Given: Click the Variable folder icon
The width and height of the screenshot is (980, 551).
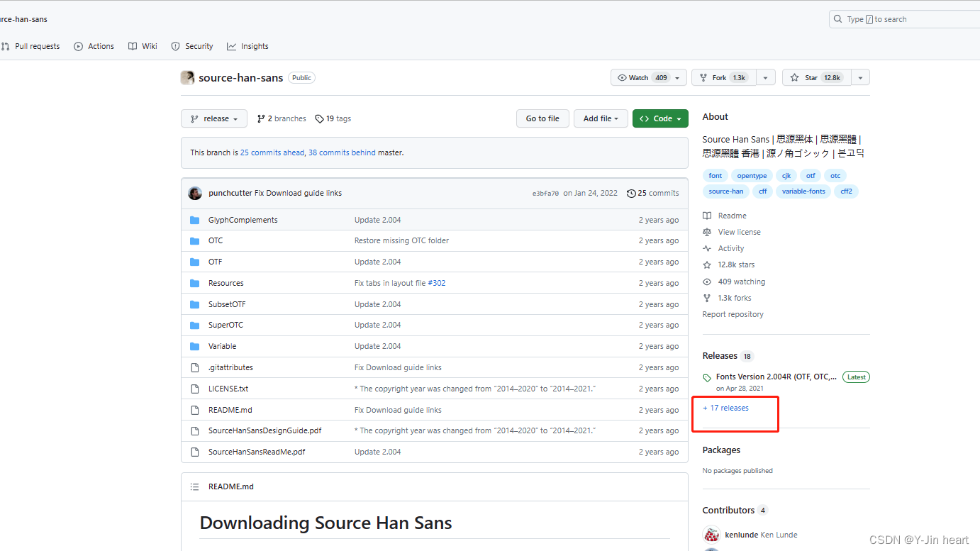Looking at the screenshot, I should [195, 346].
